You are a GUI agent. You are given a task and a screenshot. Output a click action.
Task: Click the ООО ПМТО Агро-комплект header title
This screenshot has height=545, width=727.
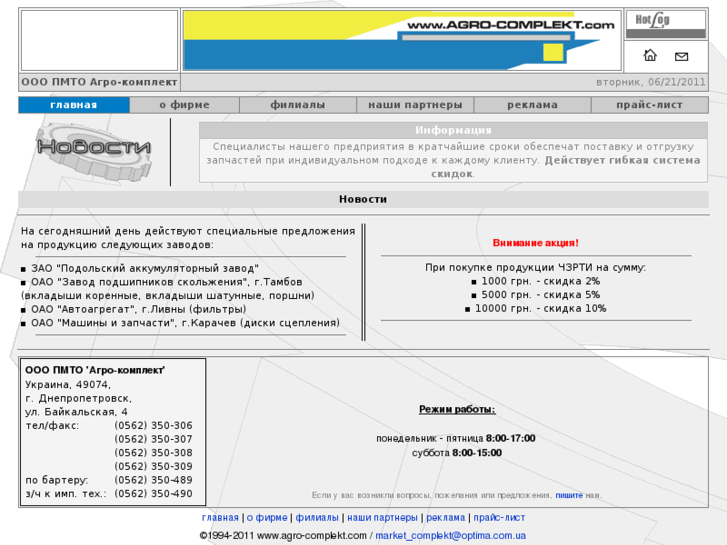99,82
